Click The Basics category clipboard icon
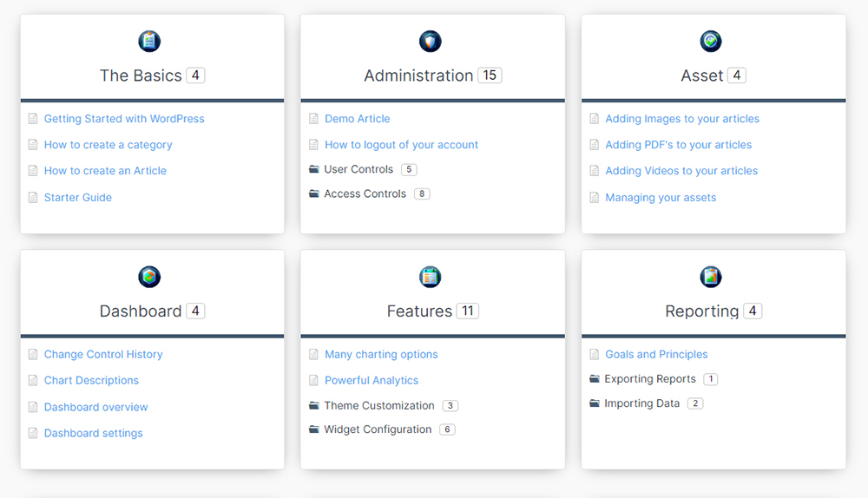Viewport: 868px width, 498px height. click(x=149, y=41)
